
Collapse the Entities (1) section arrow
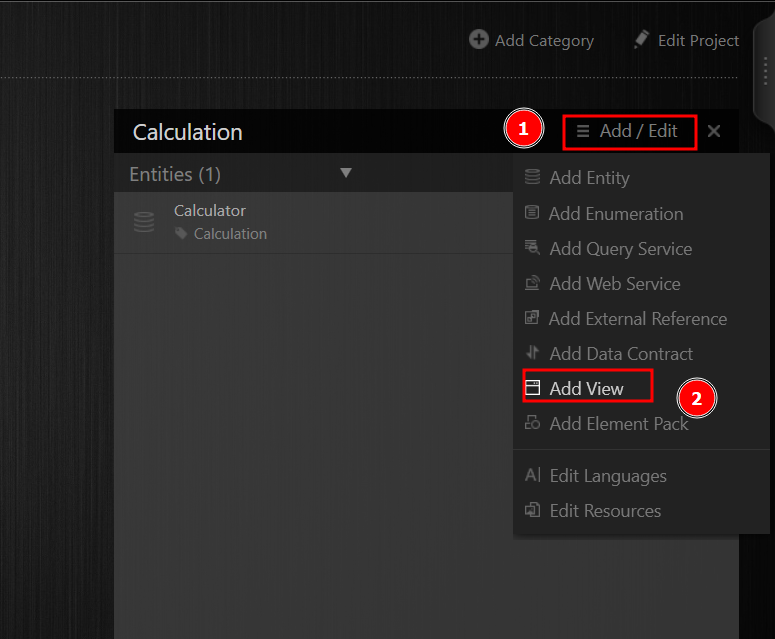(x=346, y=173)
